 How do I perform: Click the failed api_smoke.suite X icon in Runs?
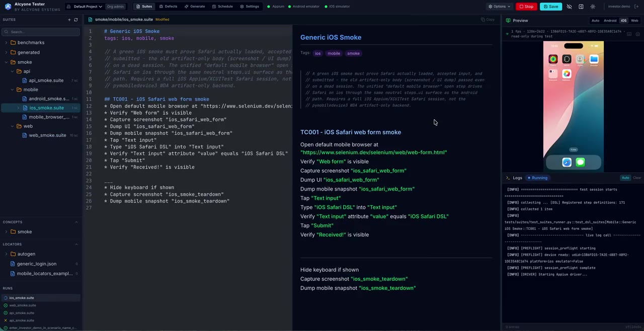coord(6,320)
